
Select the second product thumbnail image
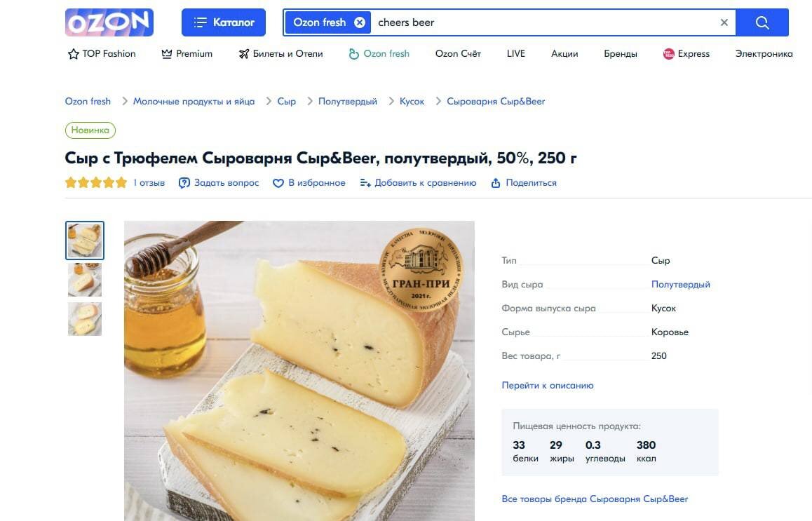click(x=85, y=280)
